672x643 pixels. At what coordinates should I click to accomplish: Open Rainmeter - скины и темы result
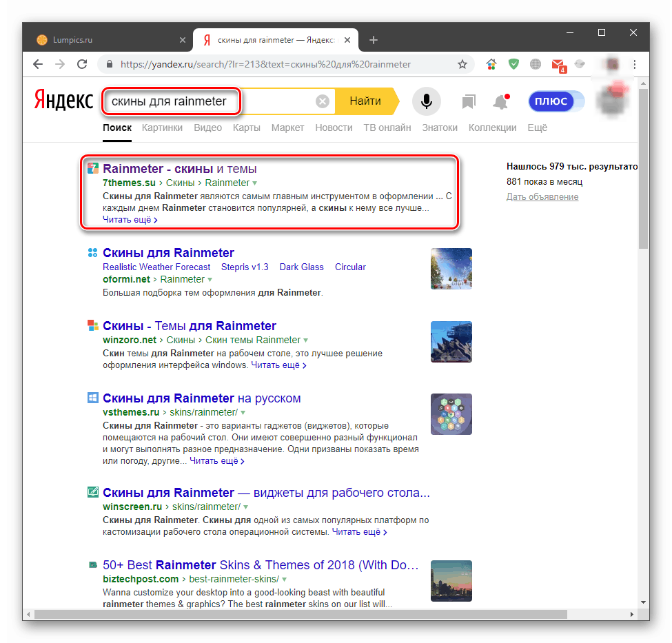(x=180, y=168)
